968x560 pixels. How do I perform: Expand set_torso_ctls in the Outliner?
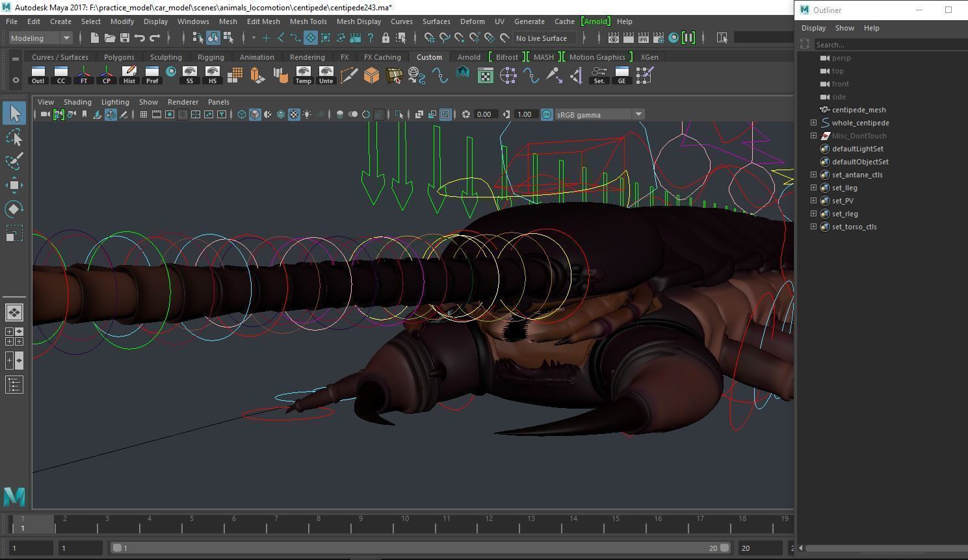pyautogui.click(x=813, y=227)
